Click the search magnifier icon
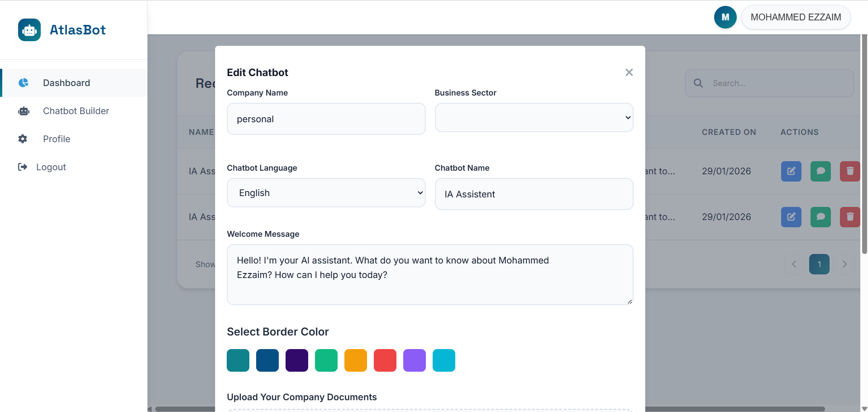868x412 pixels. [698, 83]
